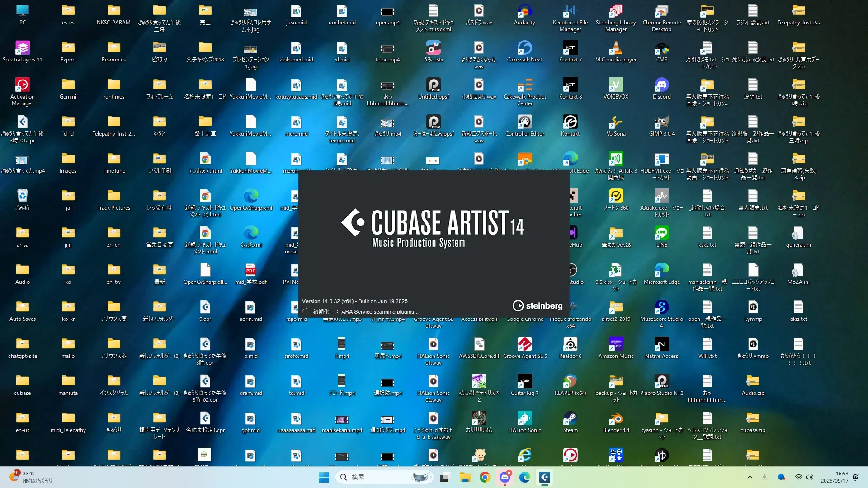Select the Guitar Rig 7 icon

click(524, 382)
